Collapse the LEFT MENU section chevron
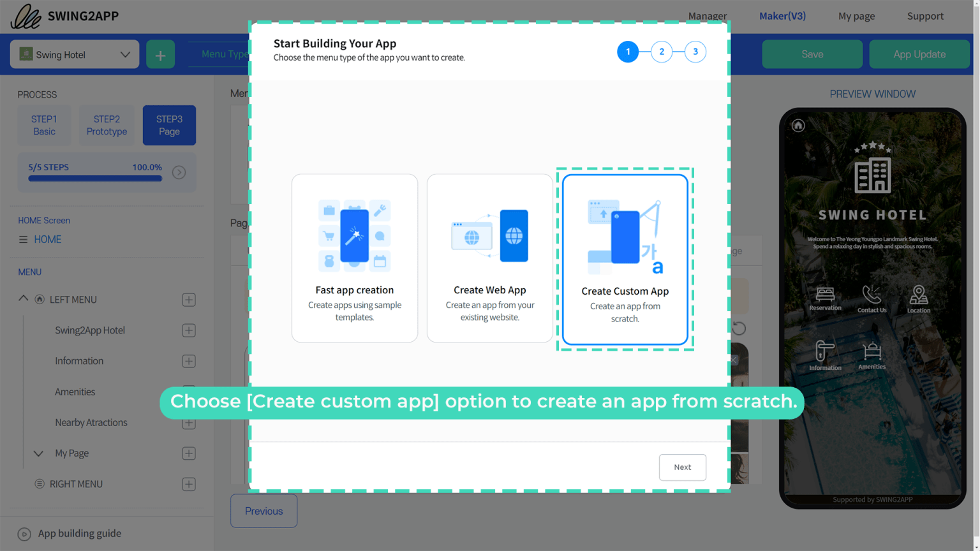The image size is (980, 551). click(x=23, y=299)
